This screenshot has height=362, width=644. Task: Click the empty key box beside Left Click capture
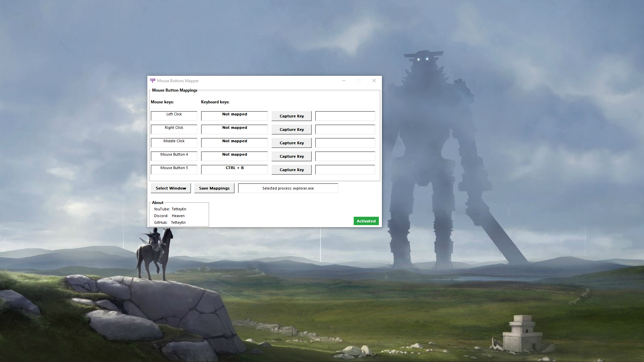(x=345, y=116)
